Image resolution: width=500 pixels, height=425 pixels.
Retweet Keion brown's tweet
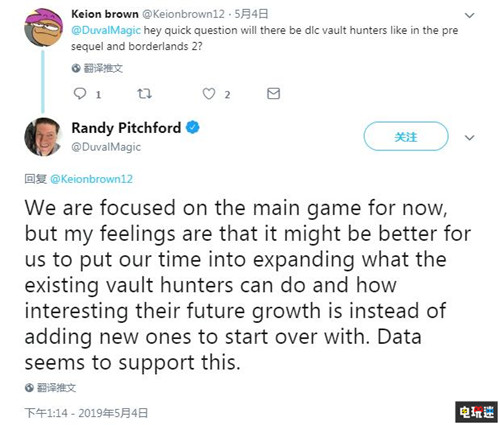(x=144, y=94)
